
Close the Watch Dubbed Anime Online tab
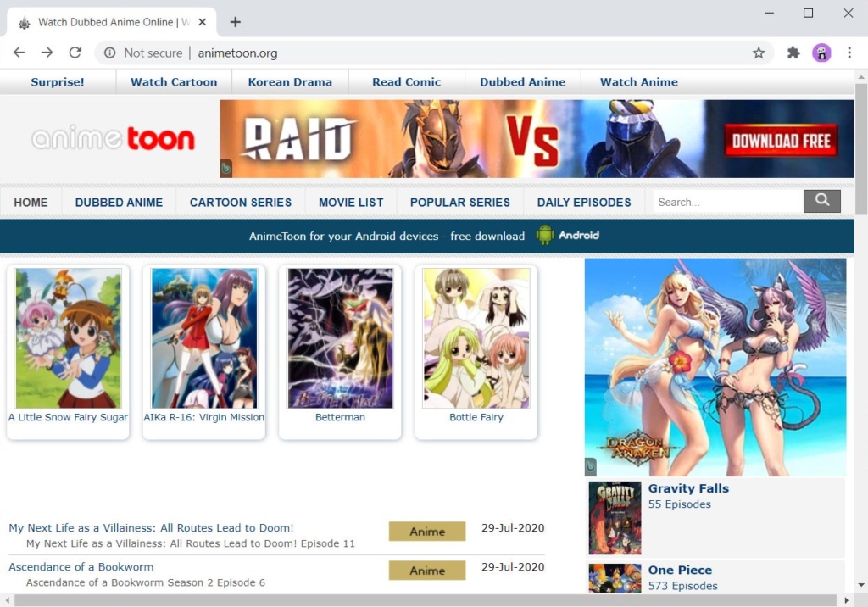pos(203,22)
